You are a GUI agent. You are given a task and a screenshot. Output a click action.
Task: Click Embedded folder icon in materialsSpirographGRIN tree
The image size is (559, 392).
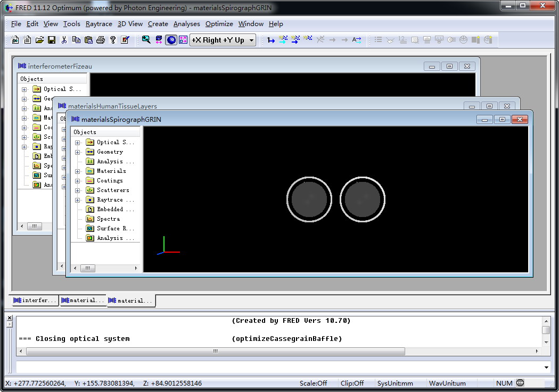point(90,210)
